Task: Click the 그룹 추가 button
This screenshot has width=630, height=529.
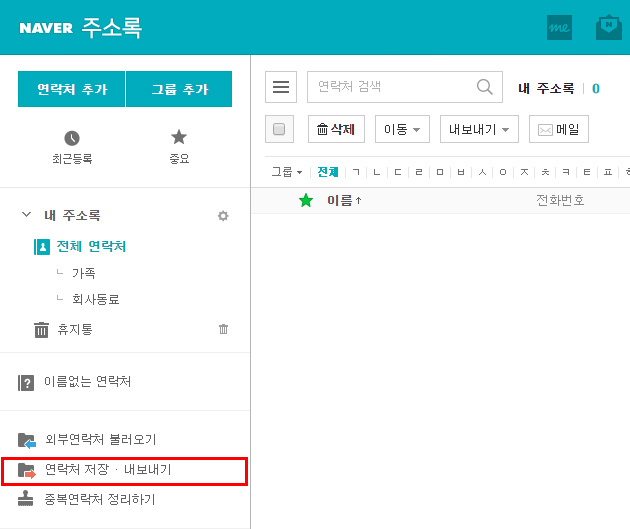Action: [x=179, y=89]
